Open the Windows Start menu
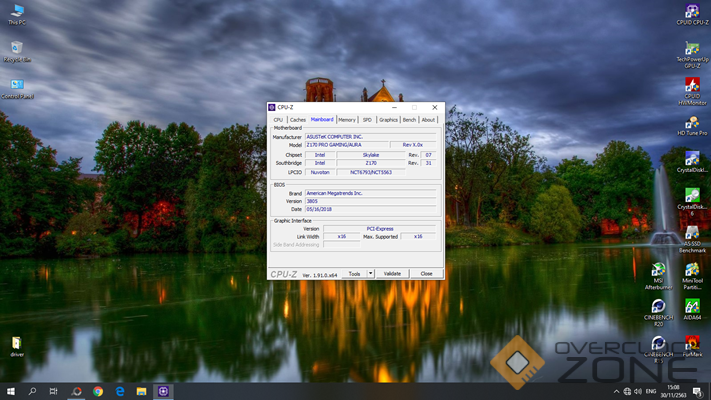Screen dimensions: 711x400 pos(10,391)
